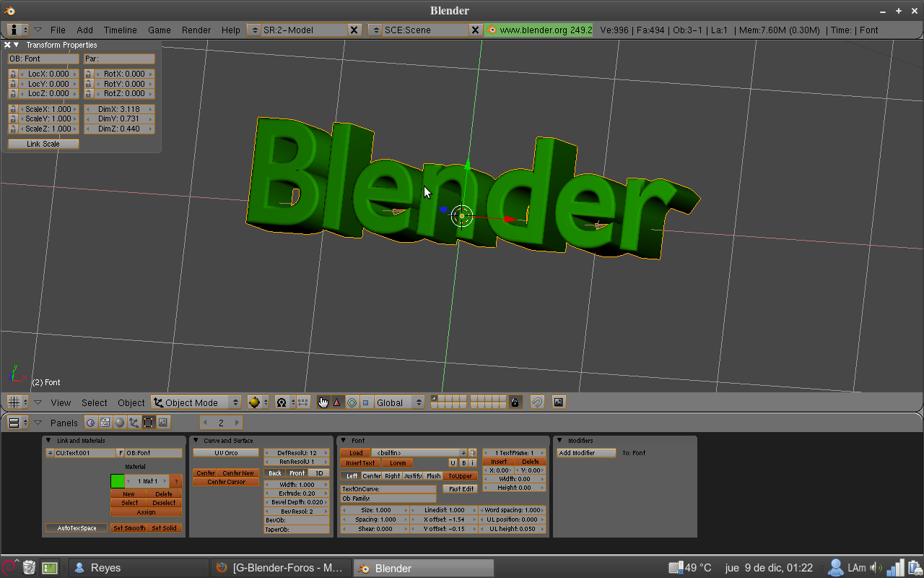The width and height of the screenshot is (924, 578).
Task: Click the Add Modifier button
Action: coord(586,453)
